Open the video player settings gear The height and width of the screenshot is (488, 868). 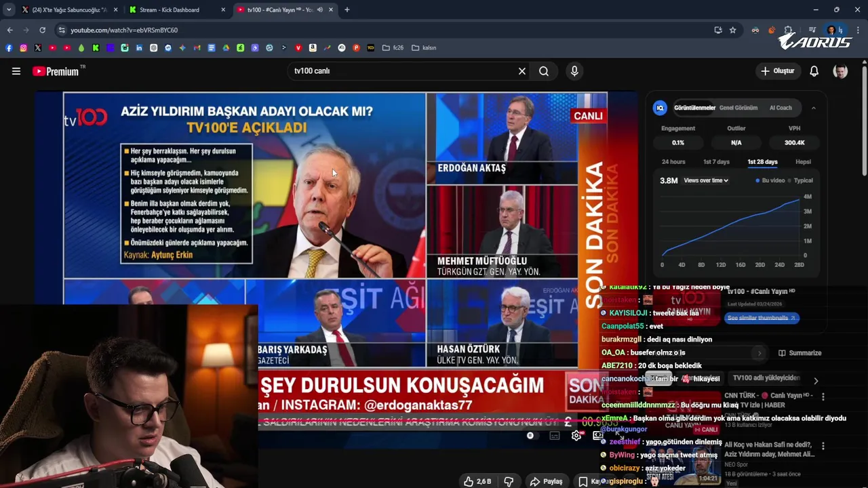pyautogui.click(x=576, y=436)
